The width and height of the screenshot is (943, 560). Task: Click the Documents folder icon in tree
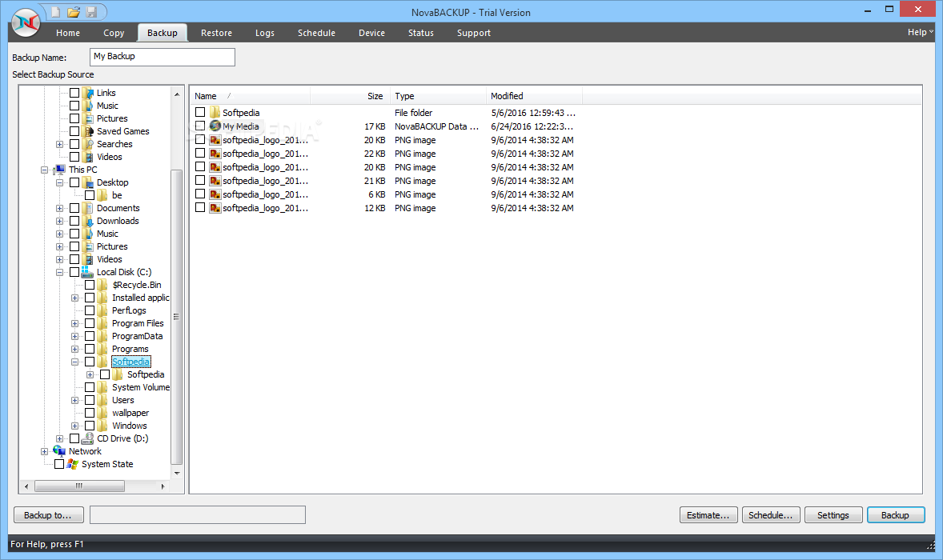[x=88, y=208]
